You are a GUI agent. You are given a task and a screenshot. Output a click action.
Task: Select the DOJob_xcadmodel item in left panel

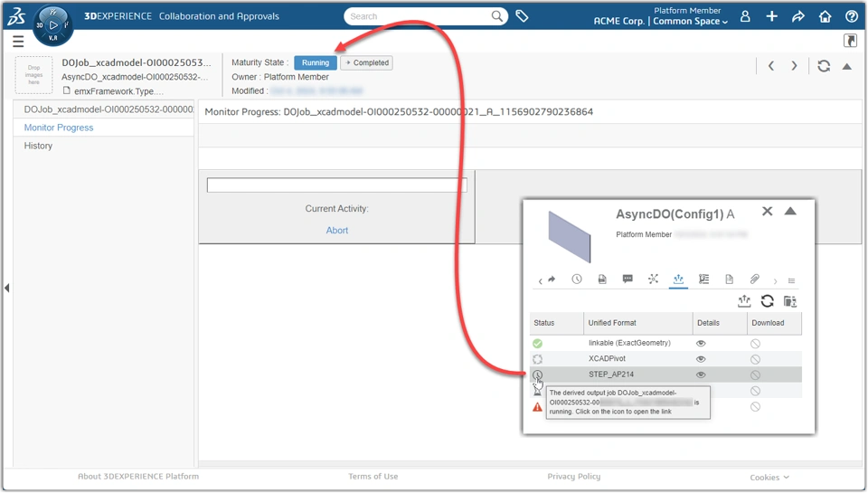(x=108, y=109)
